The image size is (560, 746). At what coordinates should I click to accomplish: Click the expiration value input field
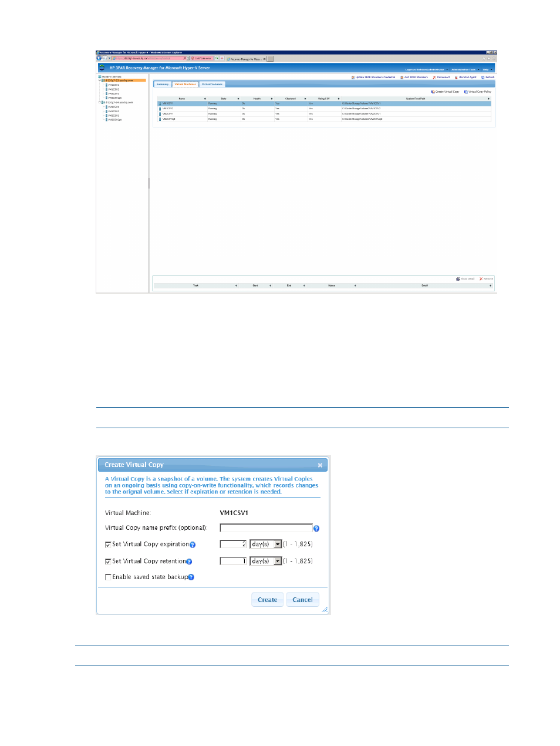pyautogui.click(x=234, y=545)
